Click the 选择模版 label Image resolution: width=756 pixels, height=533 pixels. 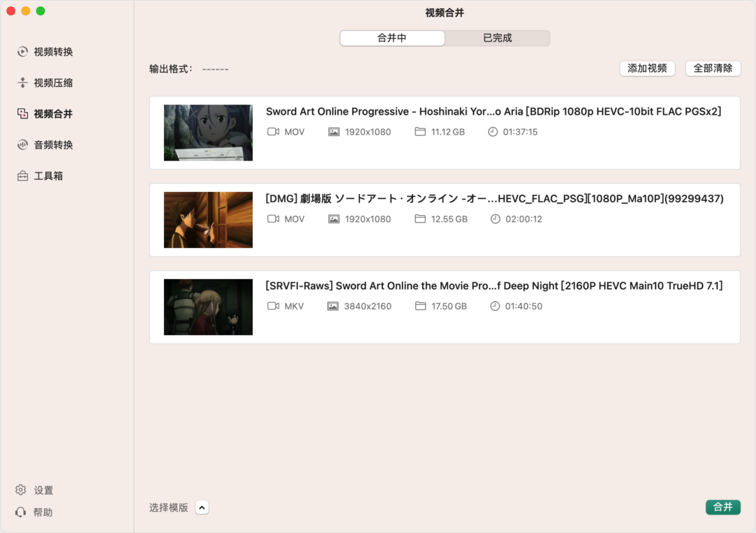click(x=169, y=507)
